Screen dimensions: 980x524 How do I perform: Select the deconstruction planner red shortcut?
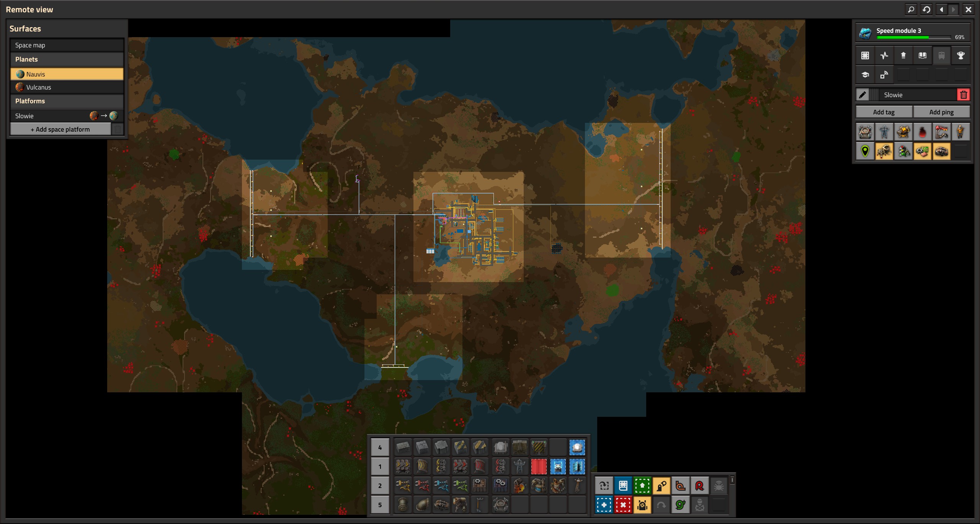pyautogui.click(x=623, y=505)
